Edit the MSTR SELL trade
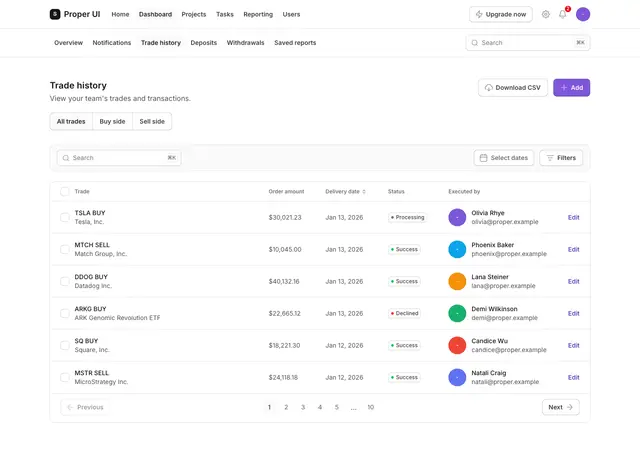The height and width of the screenshot is (465, 640). (573, 378)
